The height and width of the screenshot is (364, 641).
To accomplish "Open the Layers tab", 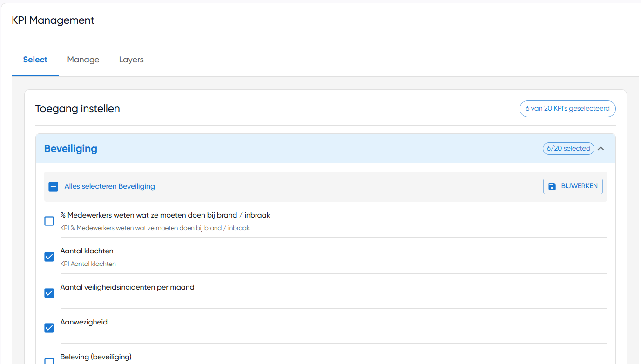I will [131, 60].
